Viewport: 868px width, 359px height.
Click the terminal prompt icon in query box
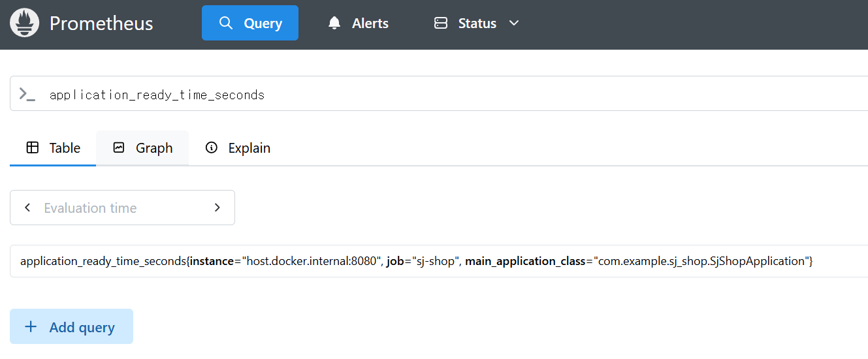click(27, 94)
